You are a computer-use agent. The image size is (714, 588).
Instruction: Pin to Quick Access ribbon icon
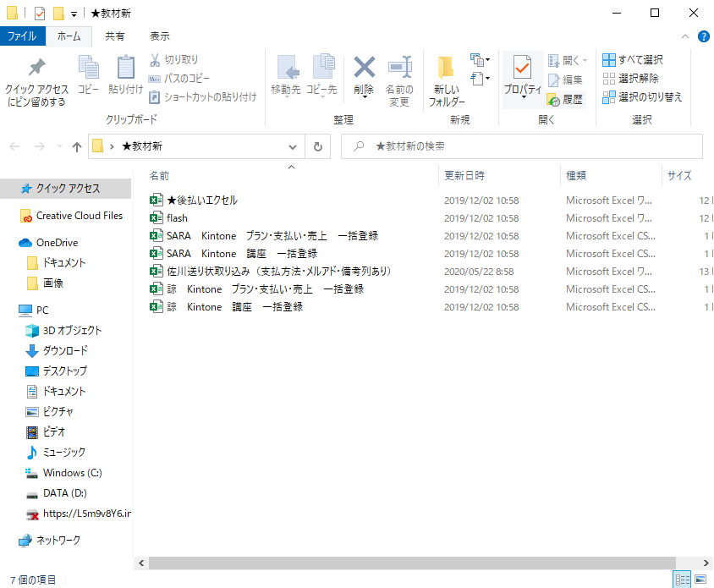click(36, 69)
